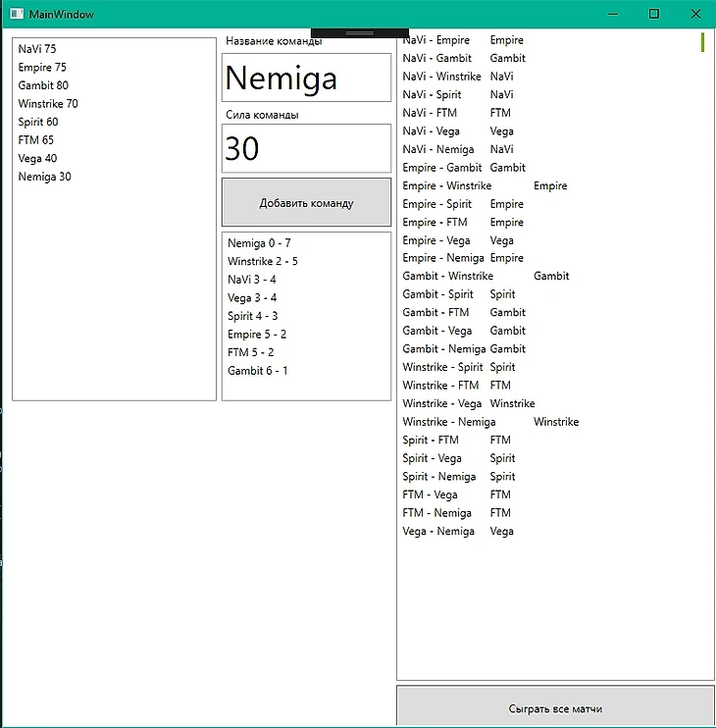Highlight the "Winstrike - Nemiga" match row

tap(449, 422)
